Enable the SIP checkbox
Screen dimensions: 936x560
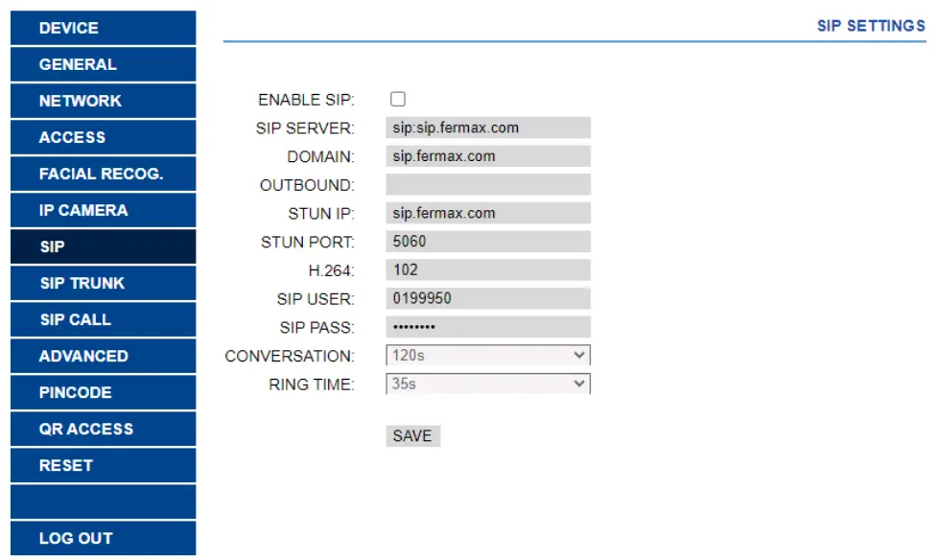398,99
